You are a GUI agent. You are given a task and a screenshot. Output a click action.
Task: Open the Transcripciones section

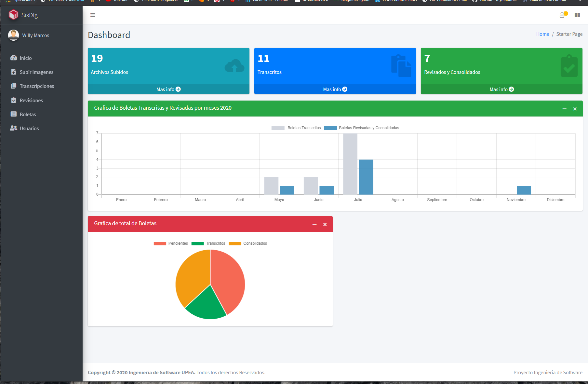[37, 86]
